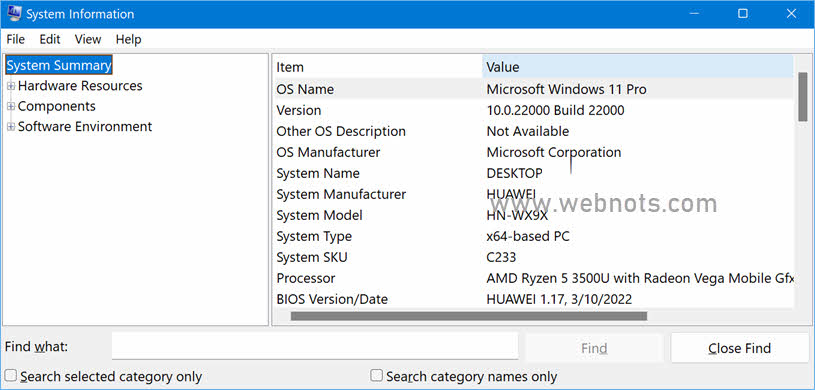Select the System Type row label
Screen dimensions: 815x390
(314, 236)
